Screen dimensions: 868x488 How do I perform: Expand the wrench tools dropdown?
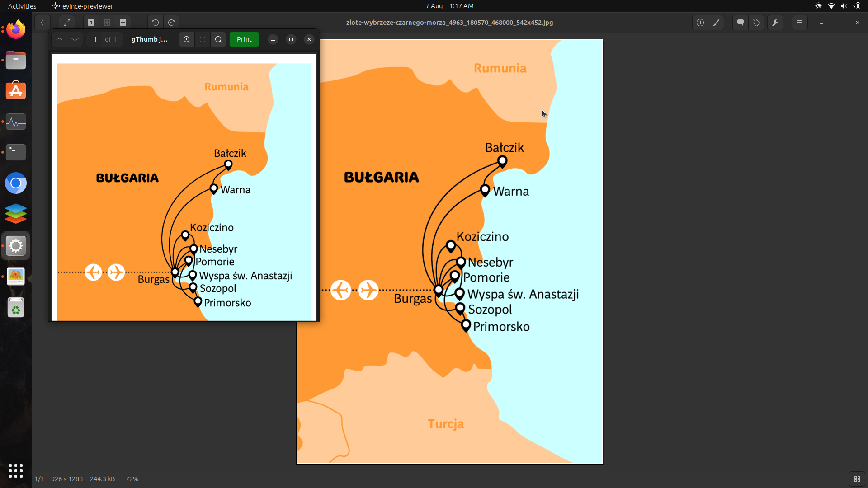775,23
